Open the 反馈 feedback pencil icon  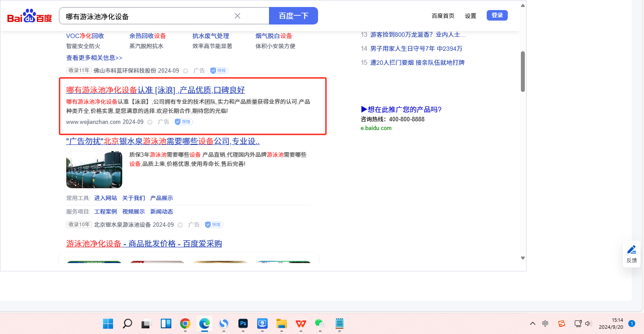click(x=631, y=250)
